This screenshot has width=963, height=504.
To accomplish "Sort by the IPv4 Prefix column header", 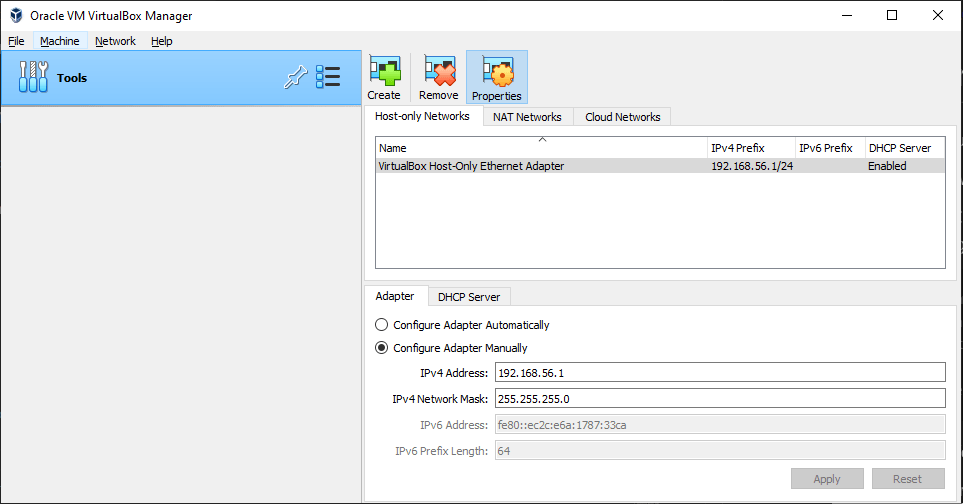I will click(x=751, y=148).
